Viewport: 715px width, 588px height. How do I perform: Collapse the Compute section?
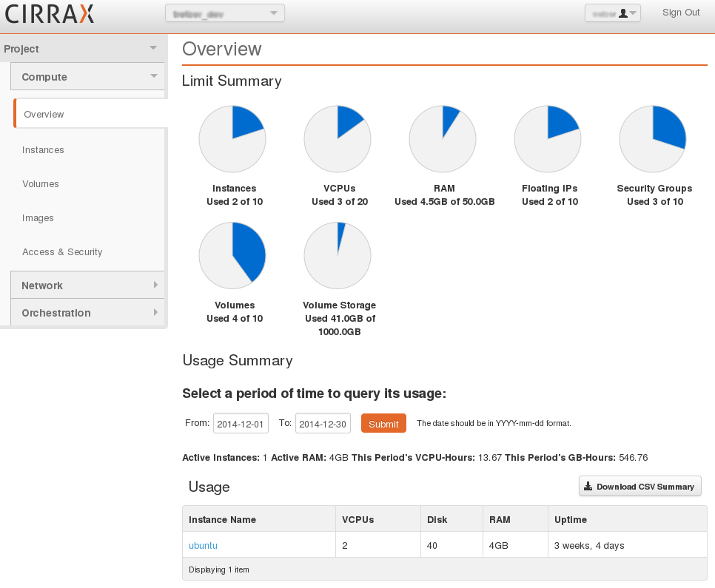tap(87, 77)
